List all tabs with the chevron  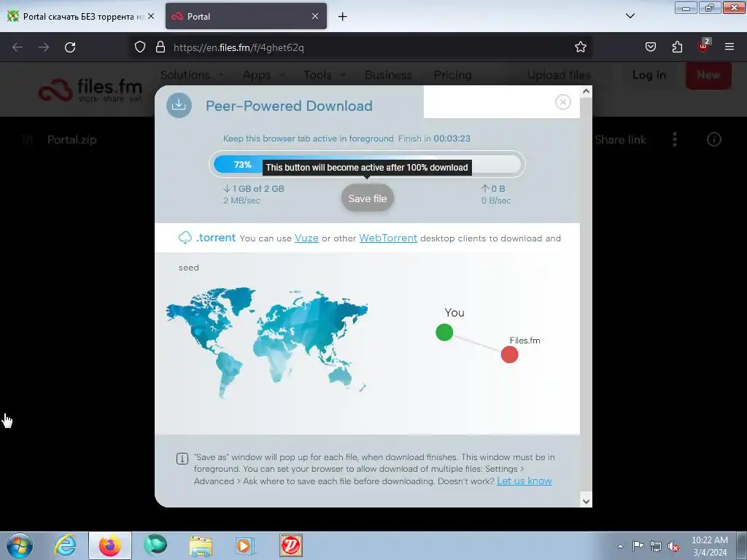point(630,16)
